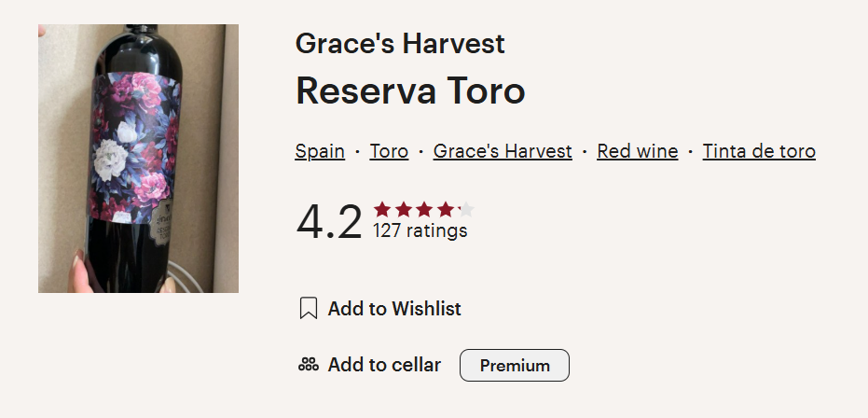Click the cellar bottles icon

308,365
